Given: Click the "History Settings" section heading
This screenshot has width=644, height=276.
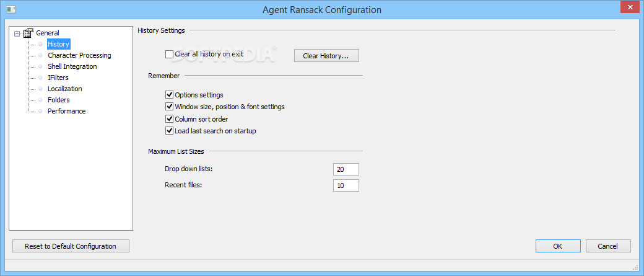Looking at the screenshot, I should click(x=162, y=30).
